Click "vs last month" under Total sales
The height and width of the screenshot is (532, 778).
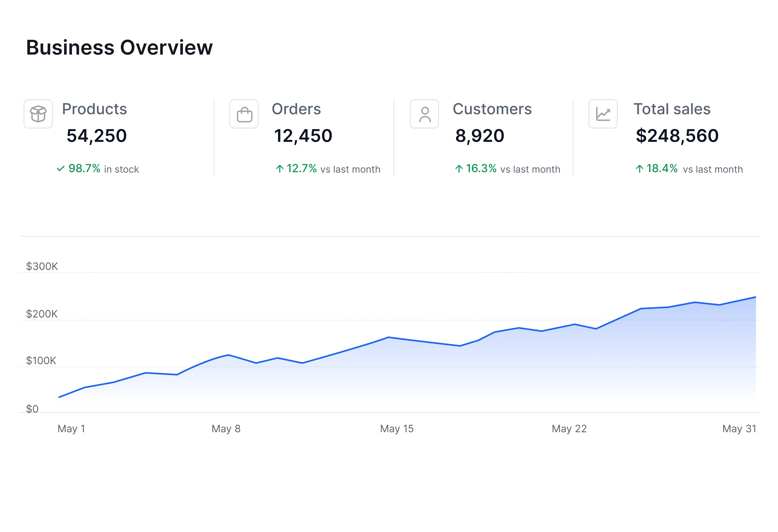coord(713,169)
